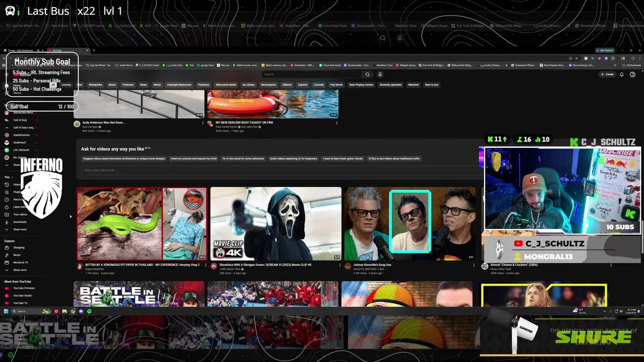Image resolution: width=644 pixels, height=362 pixels.
Task: Choose 'Feed my curiosity and expand my mind'
Action: coord(194,158)
